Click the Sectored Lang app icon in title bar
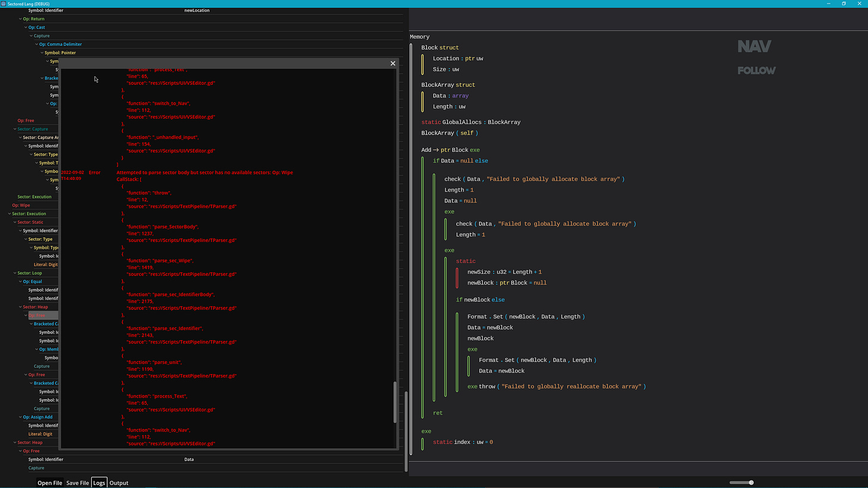The height and width of the screenshot is (488, 868). point(4,4)
